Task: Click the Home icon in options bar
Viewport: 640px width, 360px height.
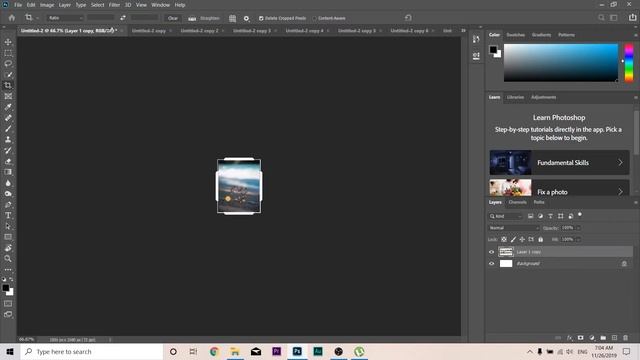Action: tap(12, 18)
